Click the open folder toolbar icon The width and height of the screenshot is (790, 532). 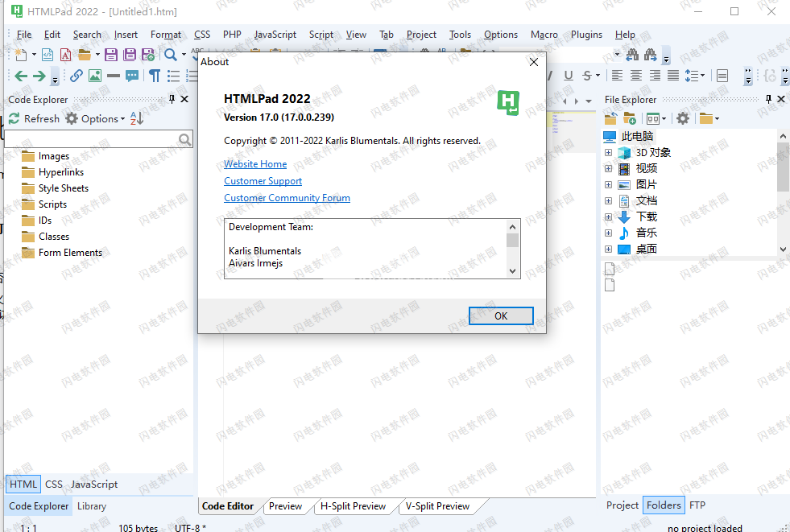85,55
